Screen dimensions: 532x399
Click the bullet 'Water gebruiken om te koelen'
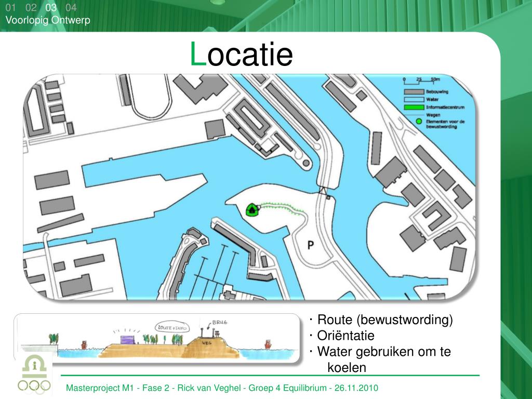[384, 360]
